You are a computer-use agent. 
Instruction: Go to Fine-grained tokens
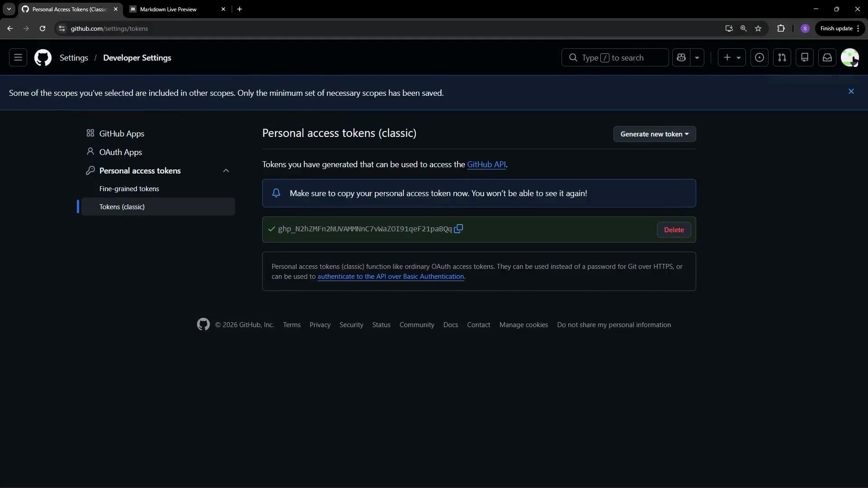(x=129, y=188)
